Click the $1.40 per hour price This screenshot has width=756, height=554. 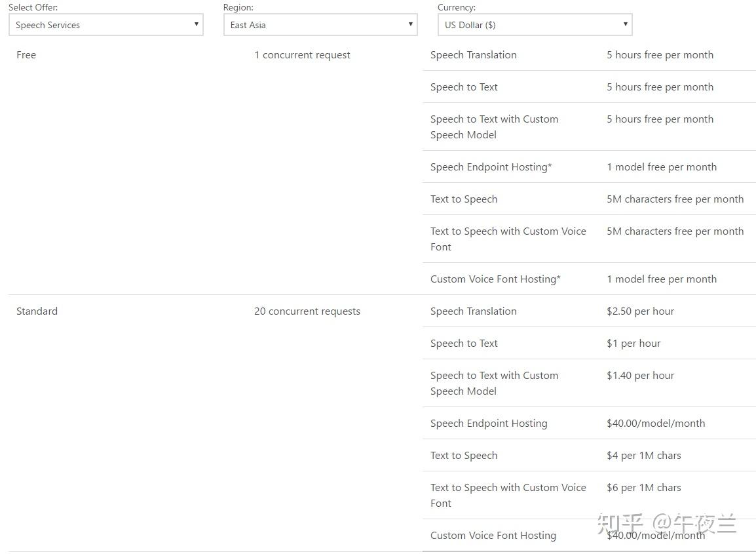coord(640,376)
